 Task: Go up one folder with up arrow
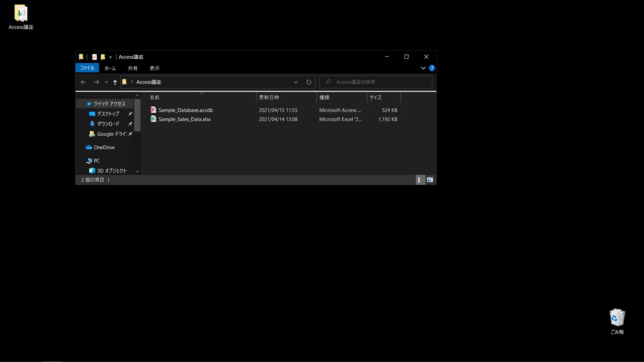115,82
